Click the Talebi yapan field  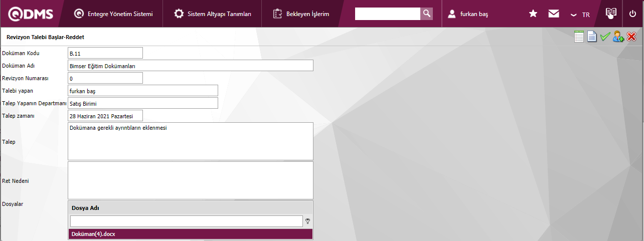(x=143, y=91)
